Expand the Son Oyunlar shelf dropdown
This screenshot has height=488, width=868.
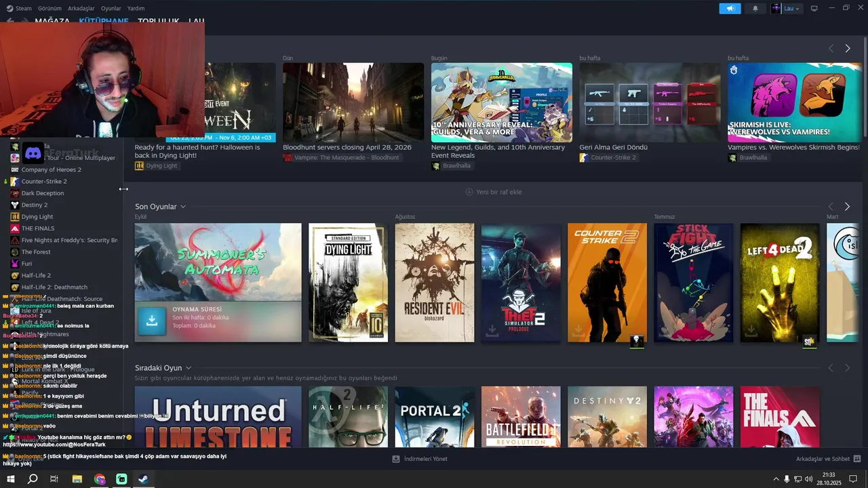pos(183,207)
